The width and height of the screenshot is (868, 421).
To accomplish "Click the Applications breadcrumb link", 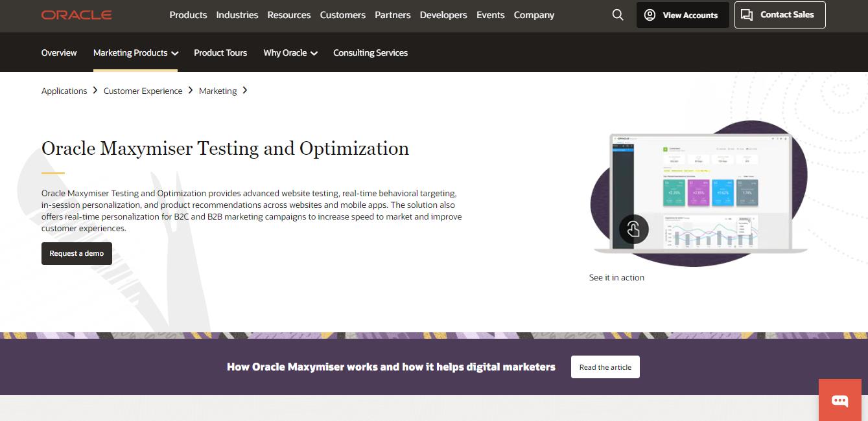I will (64, 91).
